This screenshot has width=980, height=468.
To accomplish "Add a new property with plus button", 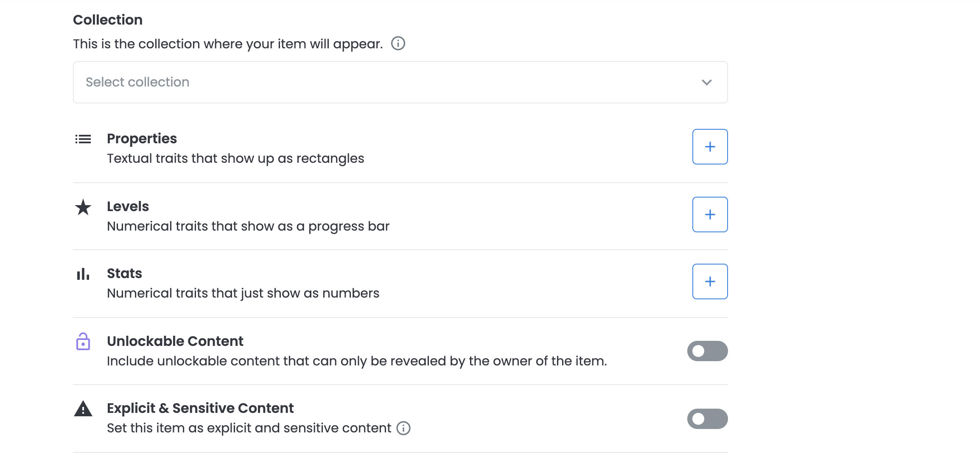I will coord(710,147).
